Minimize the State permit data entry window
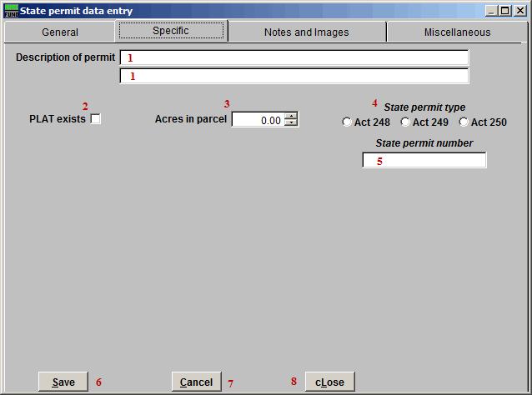The height and width of the screenshot is (395, 532). tap(490, 11)
